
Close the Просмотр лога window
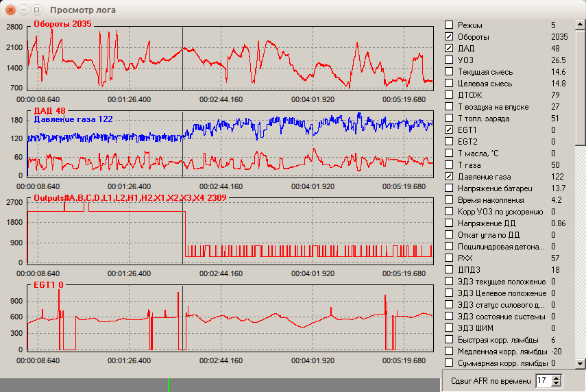10,10
